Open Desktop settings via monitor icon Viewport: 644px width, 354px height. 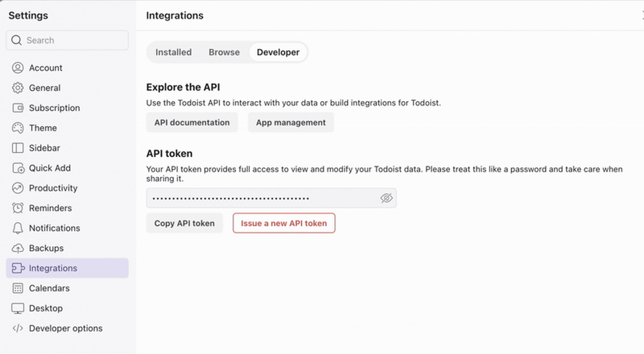pyautogui.click(x=18, y=308)
